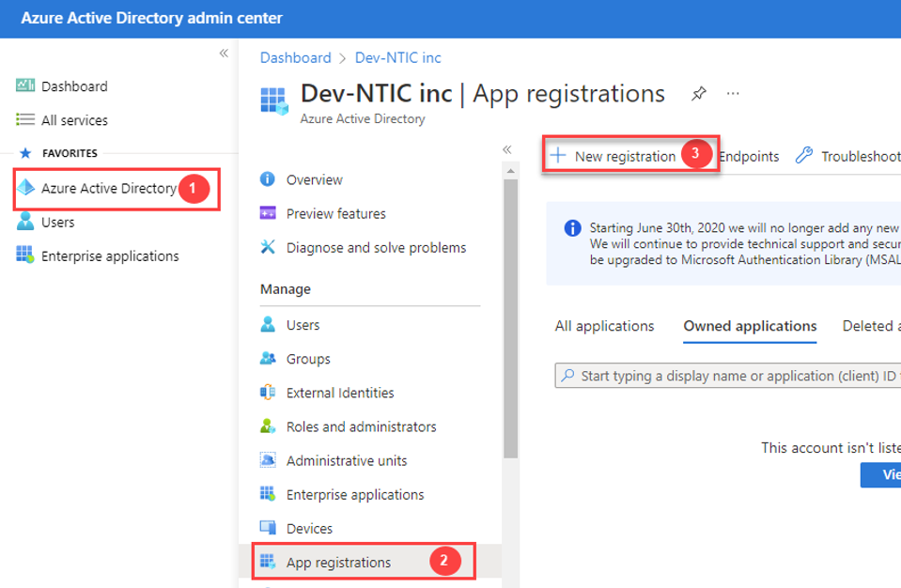Click the Enterprise applications grid icon in favorites
The image size is (901, 588).
tap(24, 255)
